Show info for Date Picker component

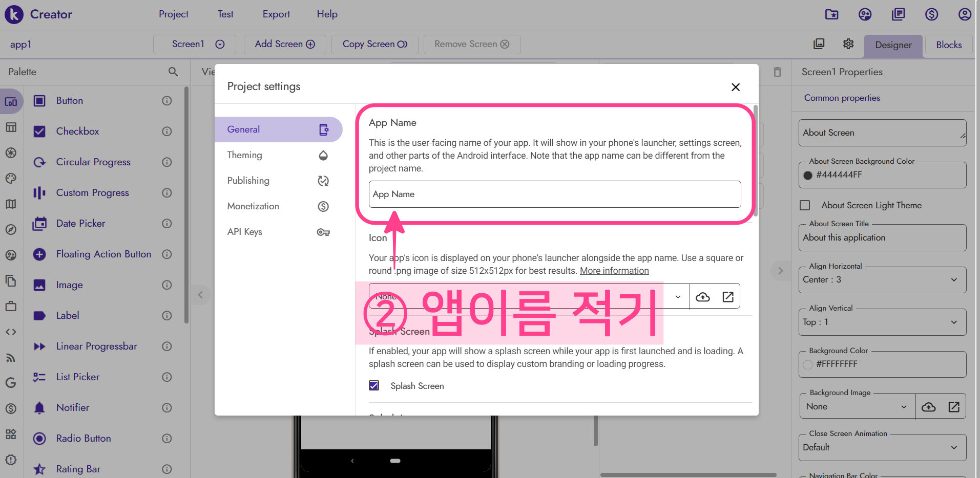[167, 224]
